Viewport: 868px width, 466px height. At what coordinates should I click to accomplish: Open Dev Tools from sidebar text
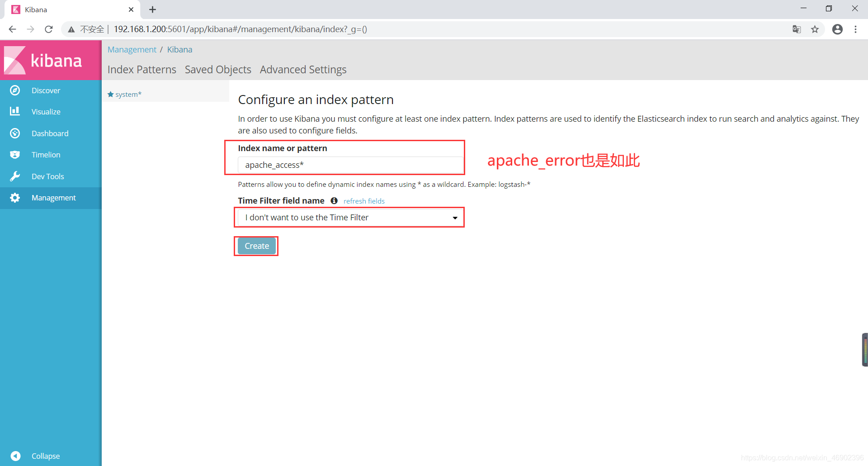pyautogui.click(x=48, y=176)
